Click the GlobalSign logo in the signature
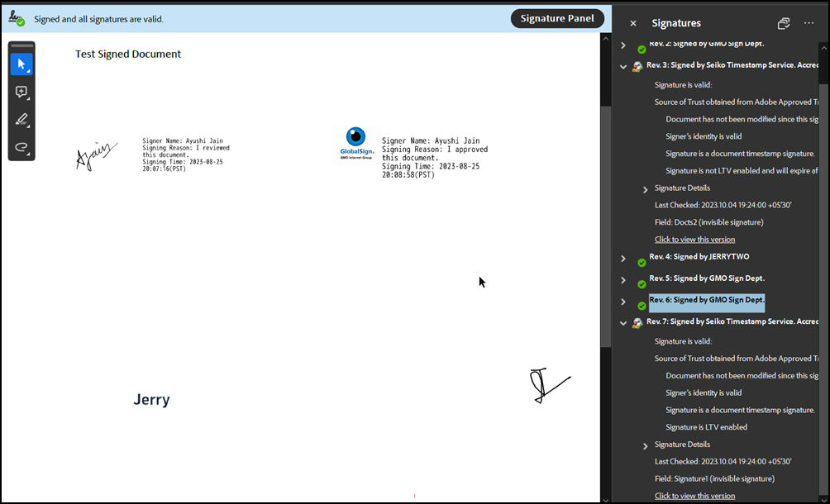 tap(356, 143)
